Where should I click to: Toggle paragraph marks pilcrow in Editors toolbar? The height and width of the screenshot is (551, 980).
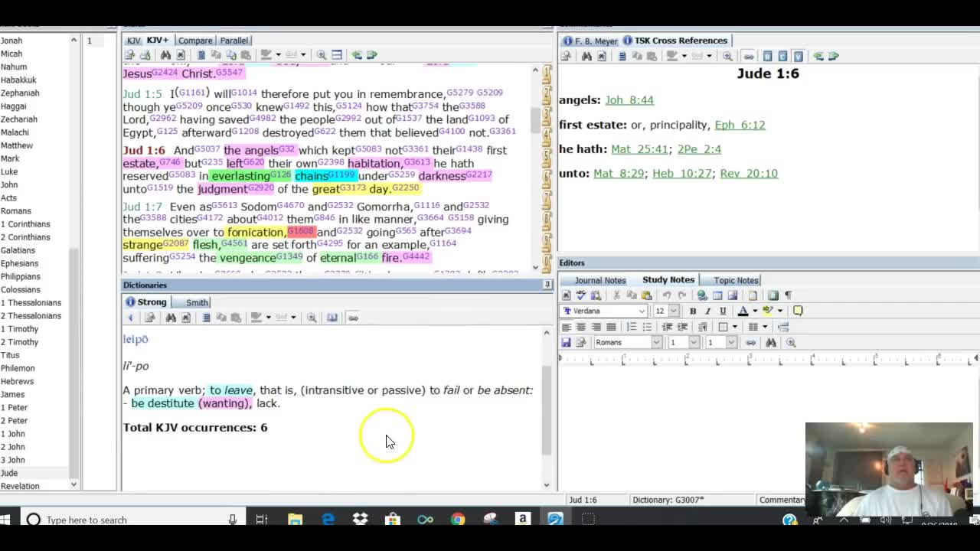point(789,295)
